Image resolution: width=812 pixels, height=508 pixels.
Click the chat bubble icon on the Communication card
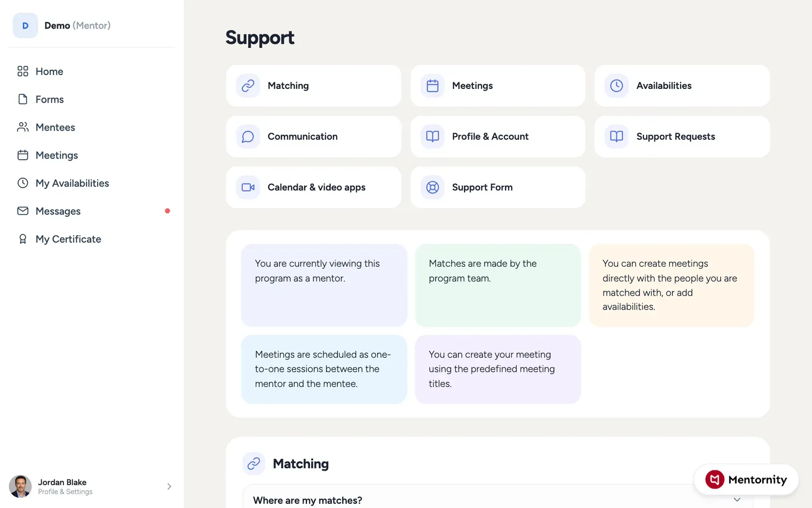pyautogui.click(x=248, y=137)
